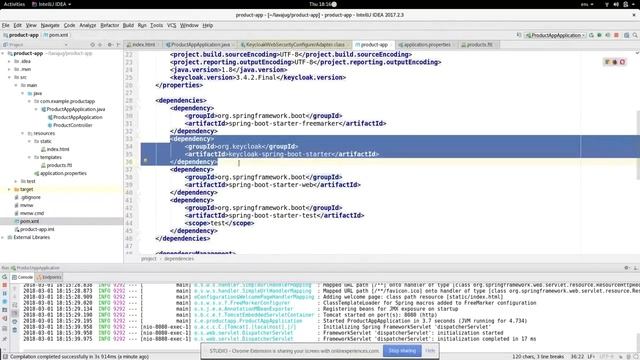The image size is (640, 360).
Task: Click Activities in the top bar
Action: coord(14,4)
